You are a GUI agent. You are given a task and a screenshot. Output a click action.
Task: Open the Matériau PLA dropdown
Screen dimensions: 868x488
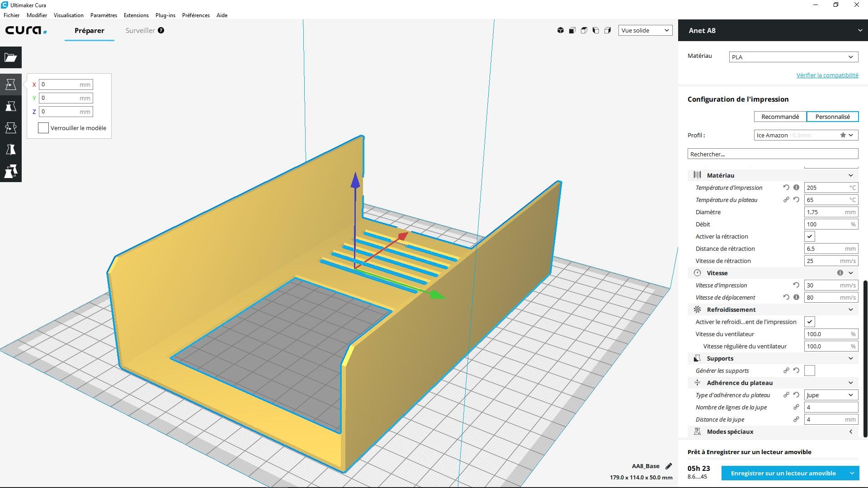793,57
